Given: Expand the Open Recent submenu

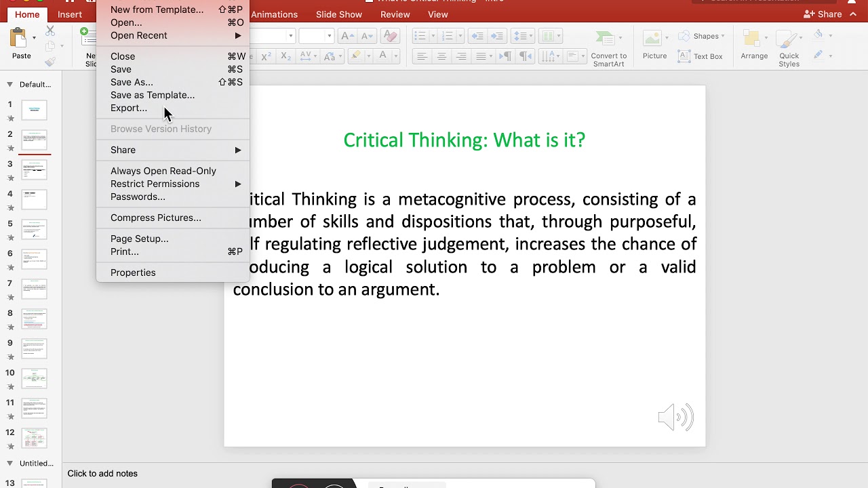Looking at the screenshot, I should [238, 35].
